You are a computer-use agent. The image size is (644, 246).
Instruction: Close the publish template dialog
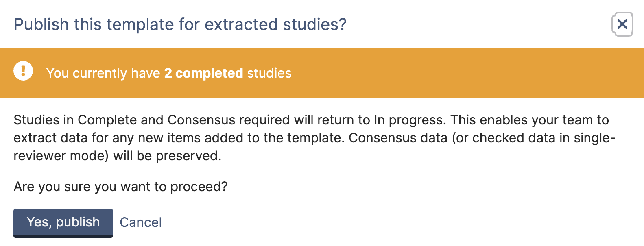622,24
